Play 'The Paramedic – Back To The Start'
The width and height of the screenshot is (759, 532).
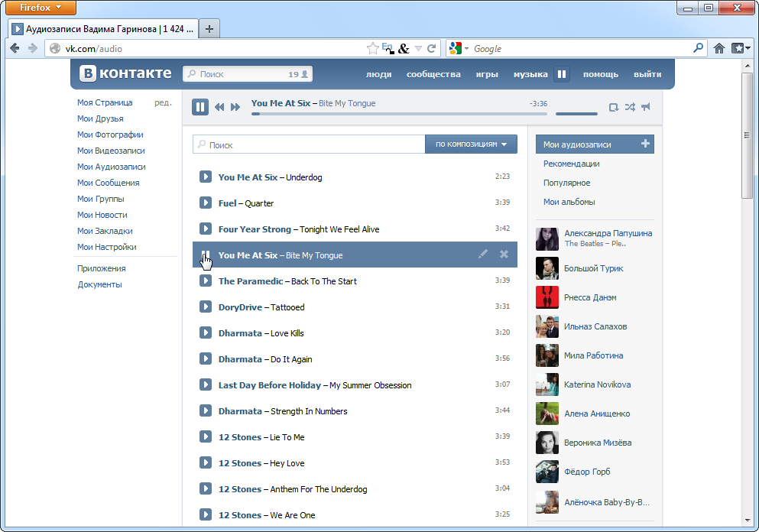(x=206, y=281)
